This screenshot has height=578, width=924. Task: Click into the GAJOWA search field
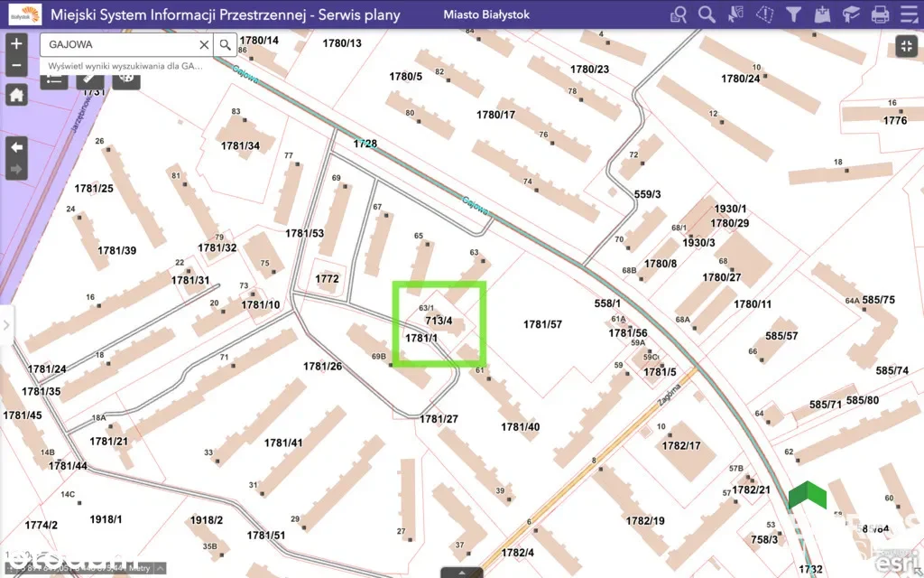click(x=117, y=44)
